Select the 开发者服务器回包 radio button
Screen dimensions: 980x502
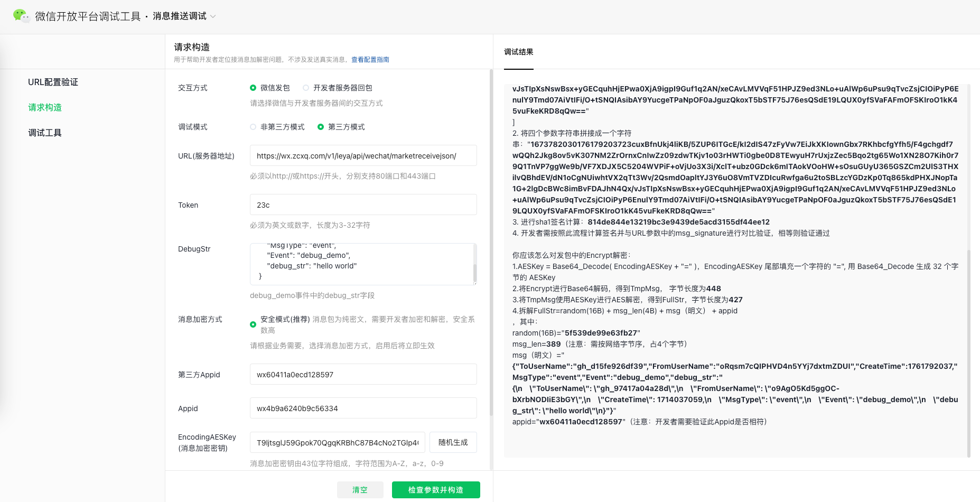pos(306,88)
